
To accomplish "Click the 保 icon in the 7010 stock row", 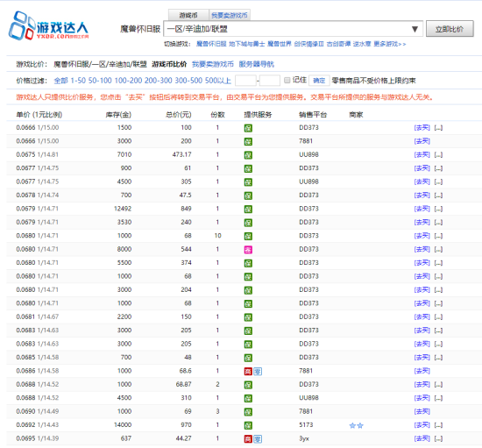I will (248, 155).
